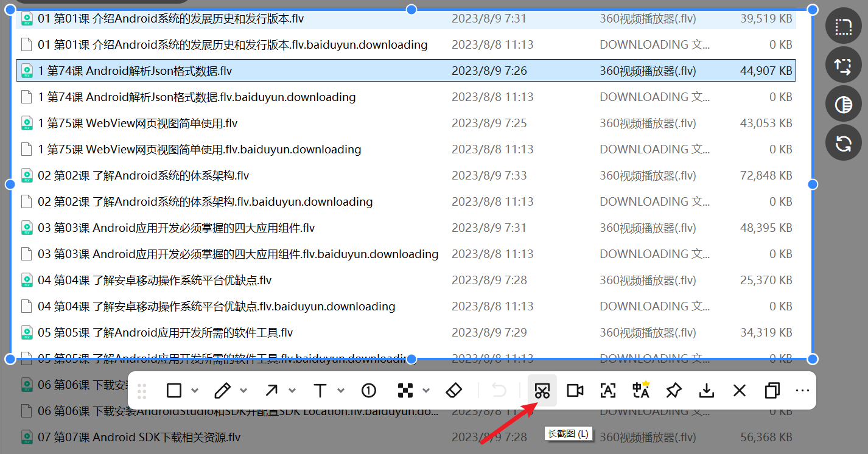868x454 pixels.
Task: Click the dashed rounded-selection circle button
Action: pos(844,26)
